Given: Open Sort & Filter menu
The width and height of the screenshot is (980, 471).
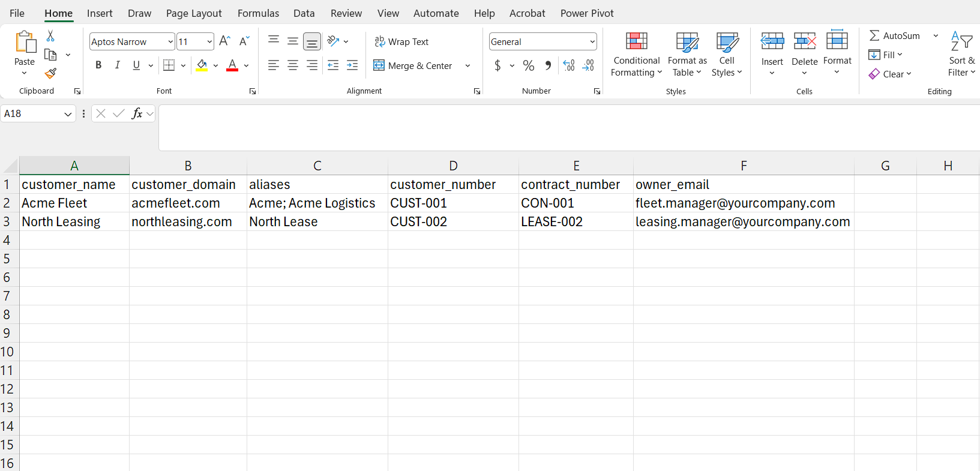Looking at the screenshot, I should point(961,55).
